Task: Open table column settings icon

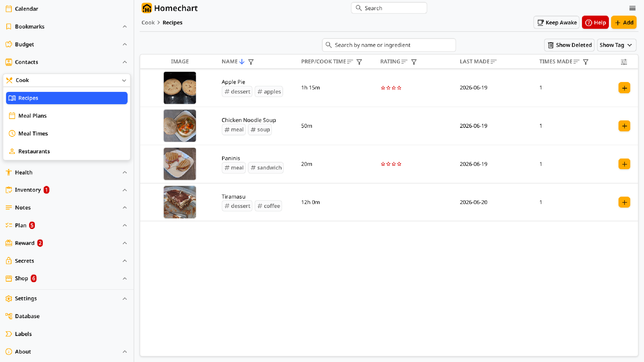Action: click(x=624, y=62)
